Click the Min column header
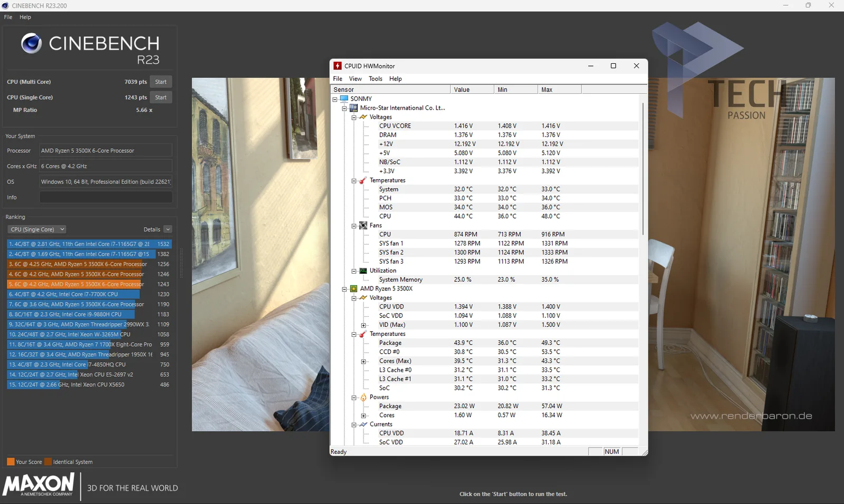 point(516,90)
